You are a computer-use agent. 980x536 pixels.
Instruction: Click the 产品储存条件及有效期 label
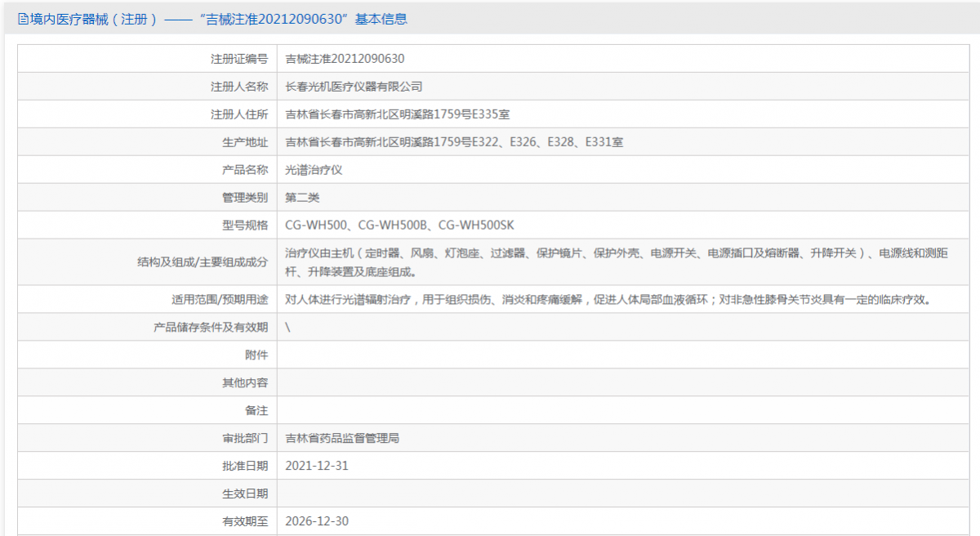click(x=211, y=327)
